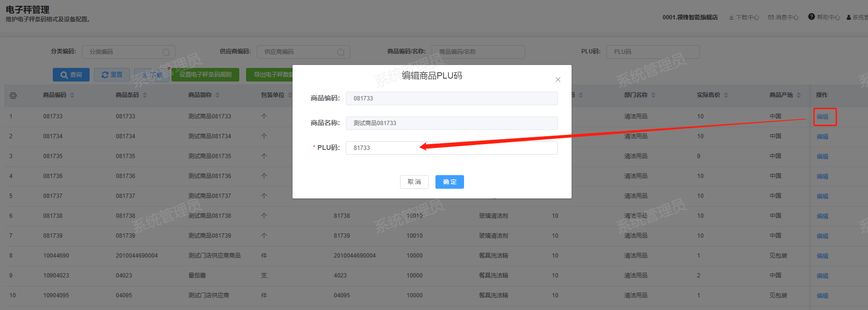
Task: Sort by the 实际售价 column sort arrows
Action: coord(726,95)
